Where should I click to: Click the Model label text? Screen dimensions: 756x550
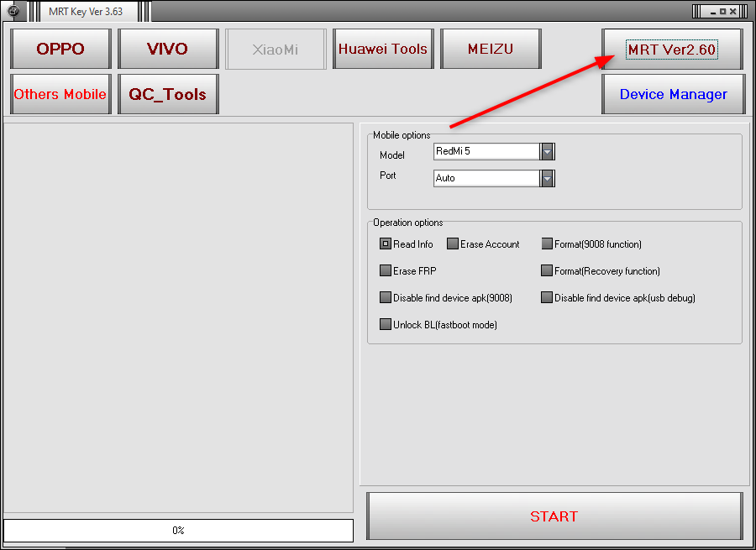(x=392, y=155)
